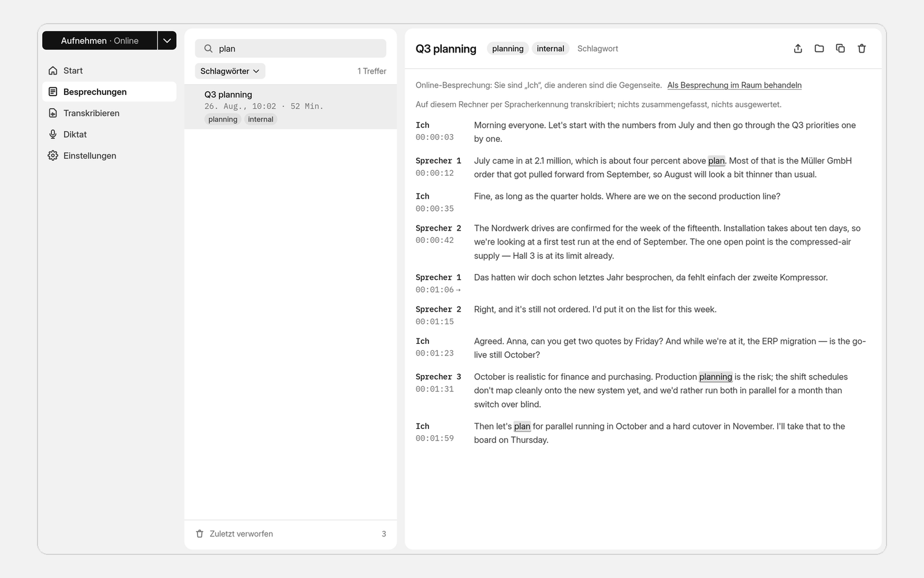The width and height of the screenshot is (924, 578).
Task: Click meeting date '26. Aug., 10:02 · 52 Min.'
Action: coord(264,106)
